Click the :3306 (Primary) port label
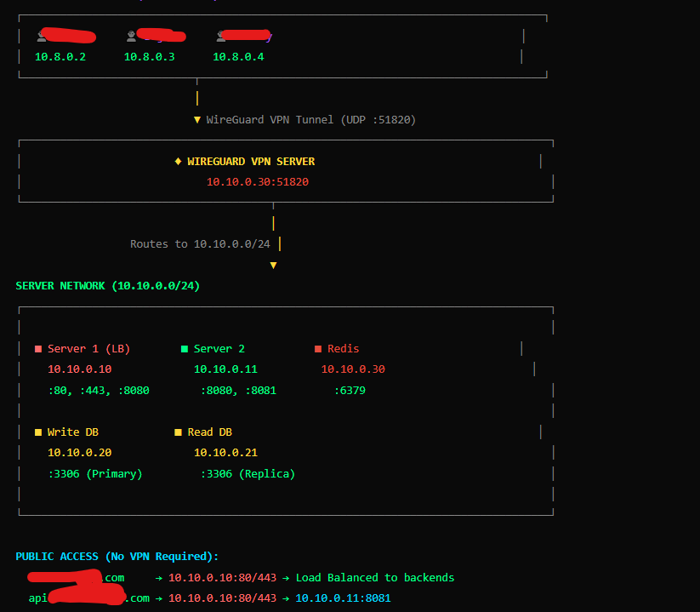 click(x=95, y=474)
